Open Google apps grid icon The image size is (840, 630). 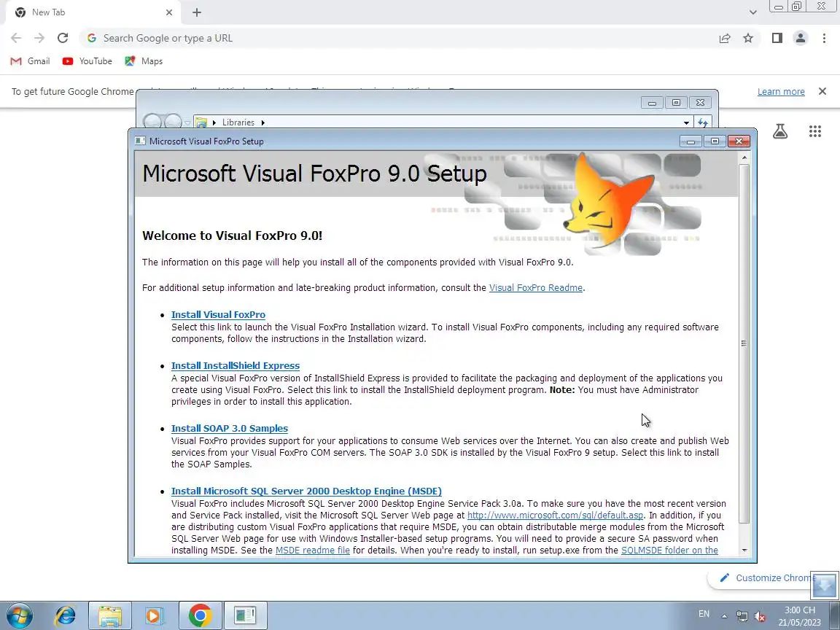[x=814, y=131]
